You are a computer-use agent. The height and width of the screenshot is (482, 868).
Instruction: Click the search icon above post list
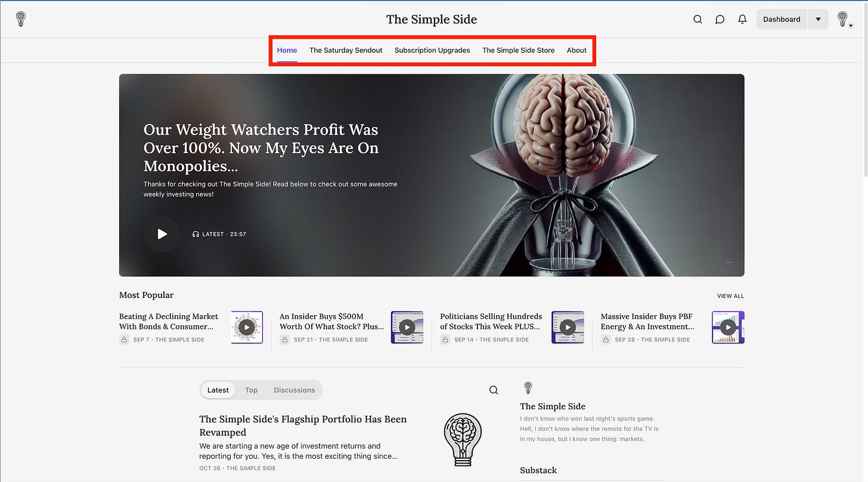pos(494,390)
